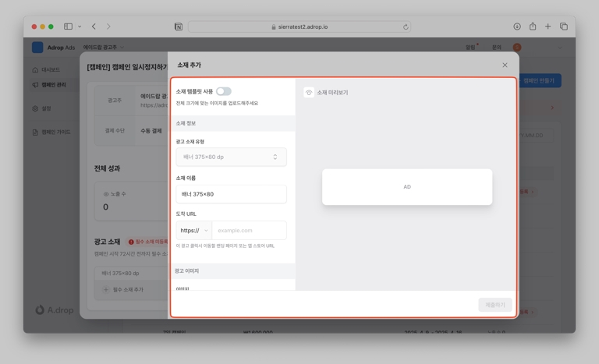The height and width of the screenshot is (364, 599).
Task: Click the Safari share icon
Action: coord(533,27)
